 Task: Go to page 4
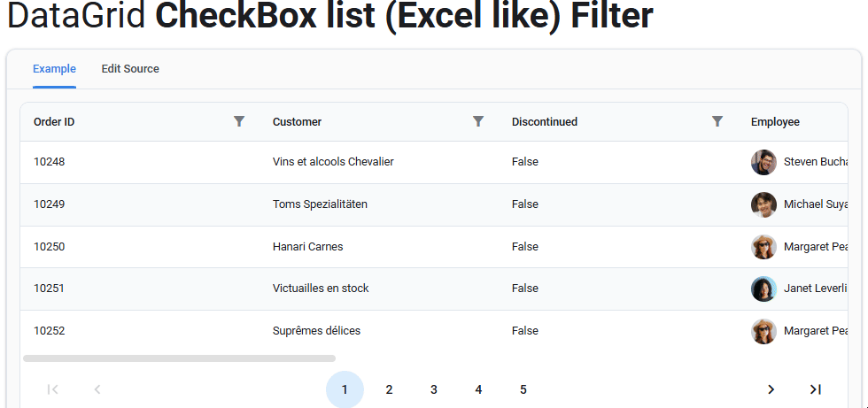pos(478,389)
